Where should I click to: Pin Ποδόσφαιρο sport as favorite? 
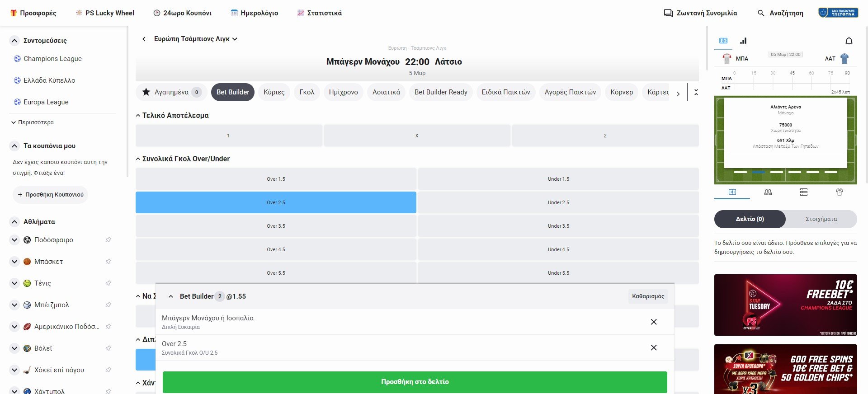click(x=108, y=240)
